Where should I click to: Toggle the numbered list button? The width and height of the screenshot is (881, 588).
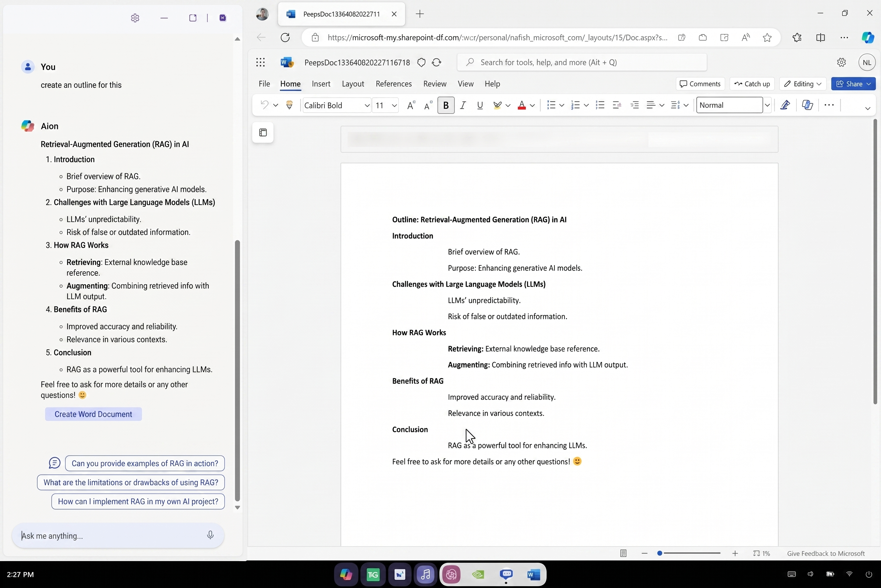(x=575, y=105)
